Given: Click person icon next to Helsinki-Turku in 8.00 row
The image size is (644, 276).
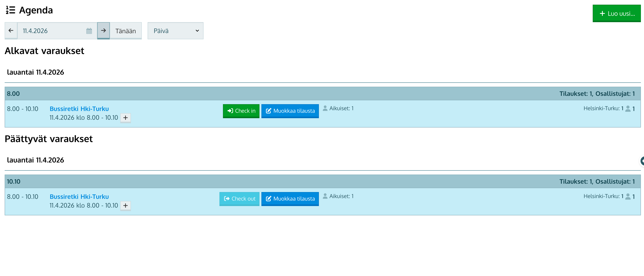Looking at the screenshot, I should click(x=628, y=109).
